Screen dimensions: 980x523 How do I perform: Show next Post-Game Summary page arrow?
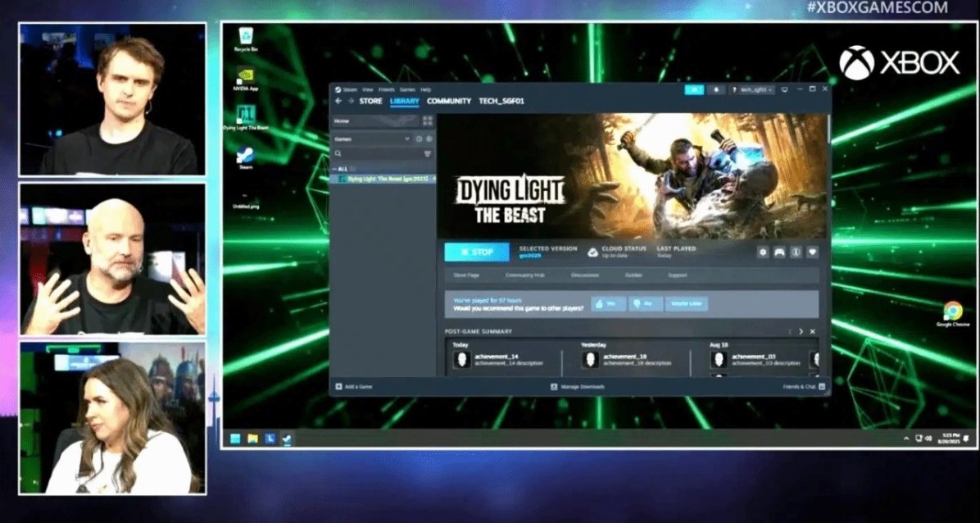pos(801,331)
